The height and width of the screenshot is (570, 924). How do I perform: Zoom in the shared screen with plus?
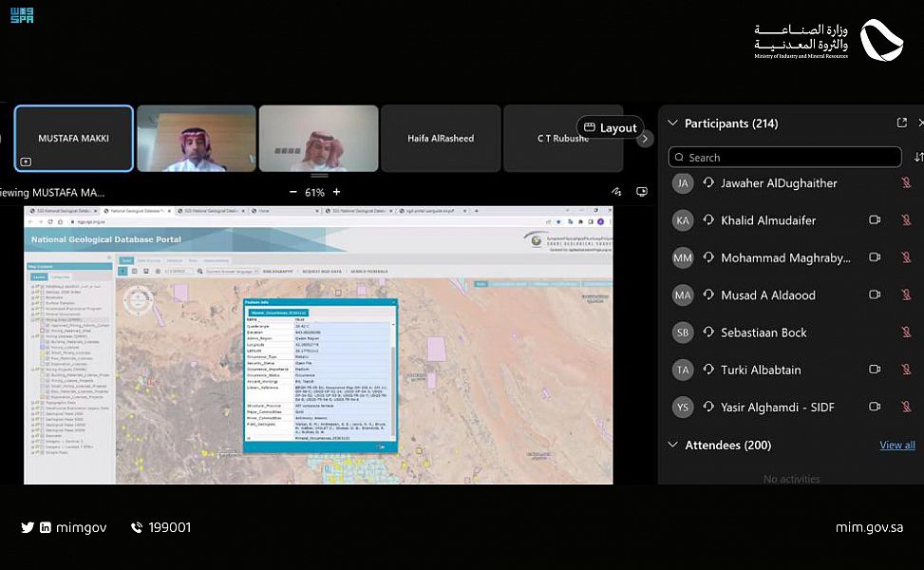point(336,192)
